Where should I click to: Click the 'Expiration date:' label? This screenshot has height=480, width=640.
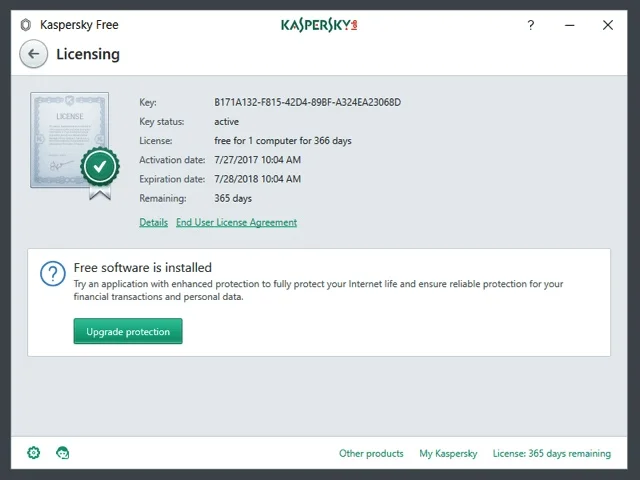coord(172,179)
